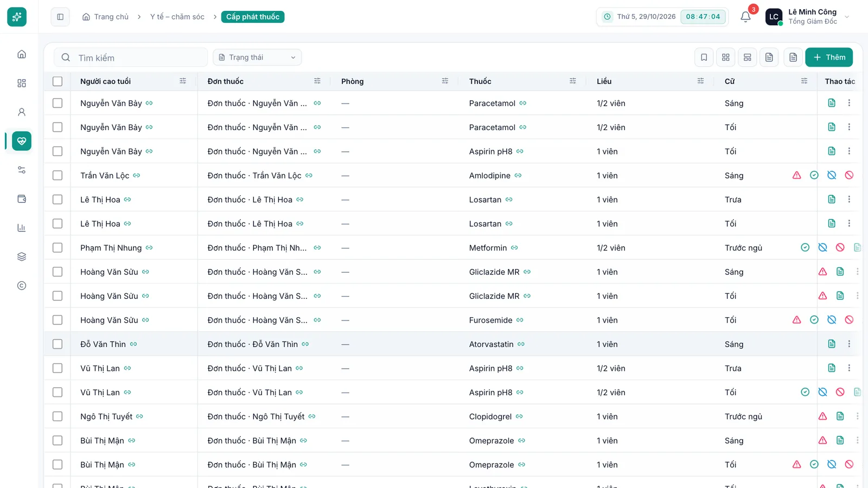
Task: Go to Y tế – chăm sóc breadcrumb
Action: pyautogui.click(x=177, y=17)
